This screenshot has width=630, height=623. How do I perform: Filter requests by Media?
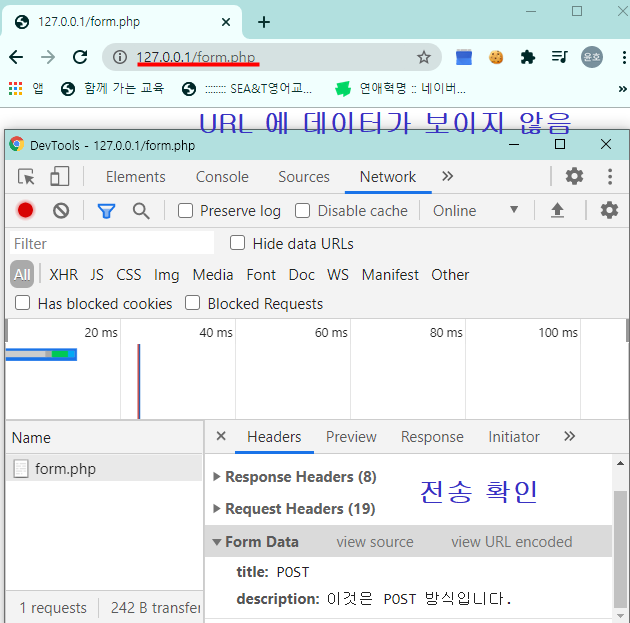pyautogui.click(x=213, y=275)
